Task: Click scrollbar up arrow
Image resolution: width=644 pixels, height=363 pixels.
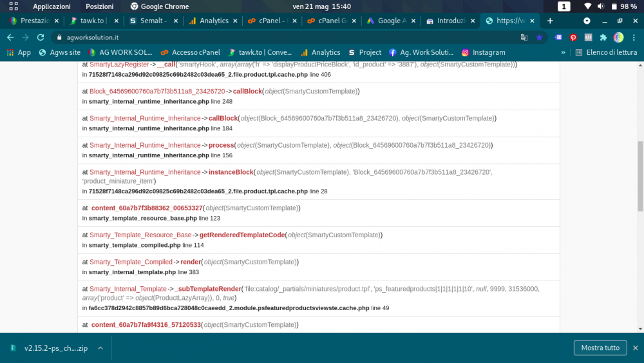Action: (x=640, y=65)
